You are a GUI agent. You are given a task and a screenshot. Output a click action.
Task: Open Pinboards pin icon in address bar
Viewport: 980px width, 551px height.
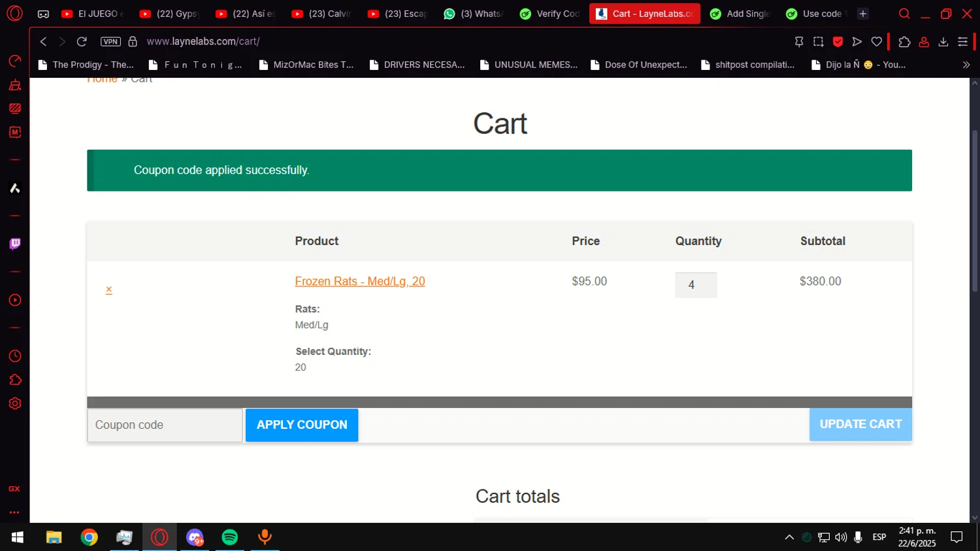click(798, 42)
